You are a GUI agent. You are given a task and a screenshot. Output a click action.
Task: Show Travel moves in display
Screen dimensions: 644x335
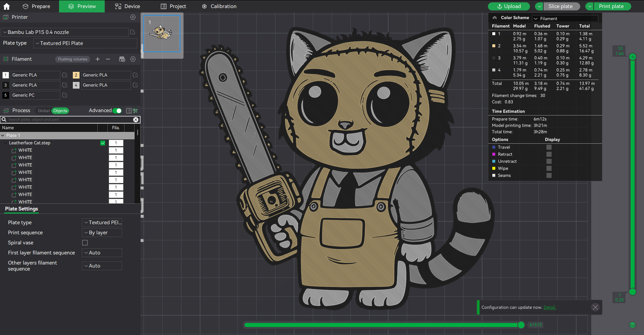pyautogui.click(x=549, y=147)
